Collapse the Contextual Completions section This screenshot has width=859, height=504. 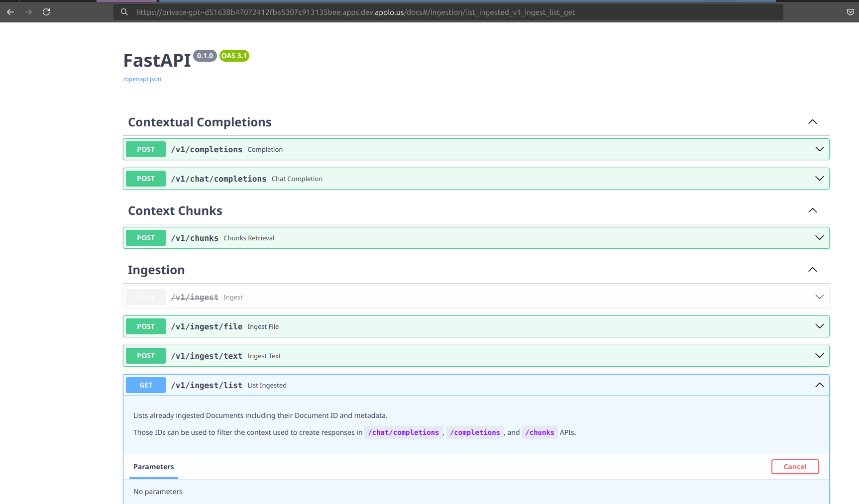point(812,122)
